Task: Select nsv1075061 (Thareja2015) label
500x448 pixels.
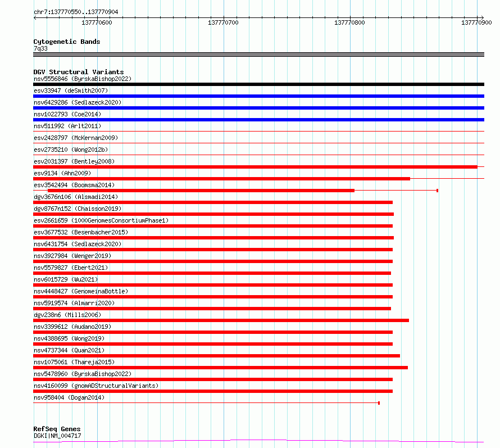Action: 74,362
